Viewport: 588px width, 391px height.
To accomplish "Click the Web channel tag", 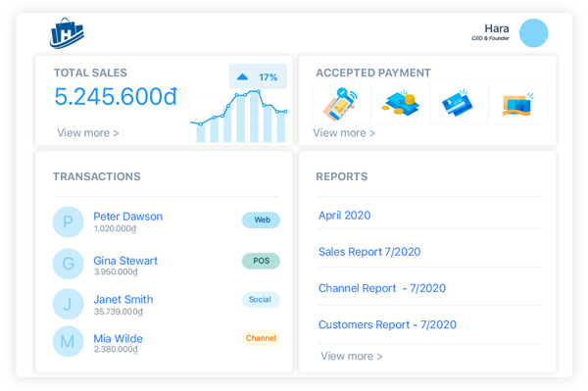I will point(261,220).
